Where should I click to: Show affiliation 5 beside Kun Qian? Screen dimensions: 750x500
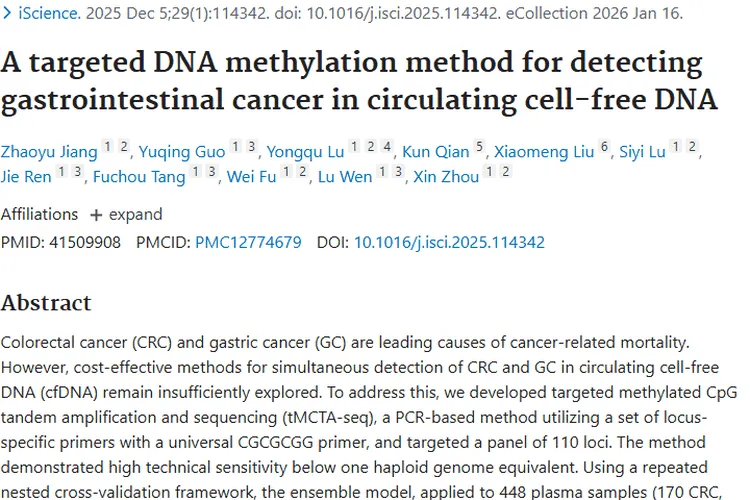coord(479,148)
